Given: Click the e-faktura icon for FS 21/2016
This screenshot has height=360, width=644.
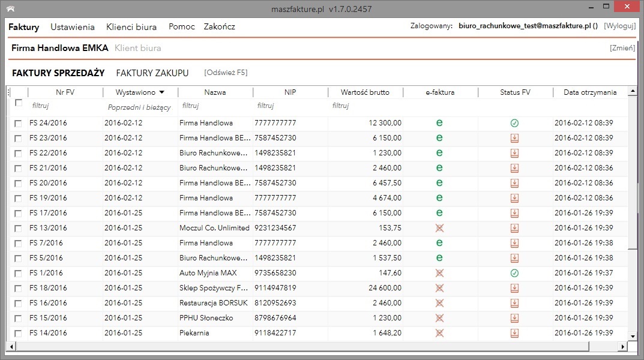Looking at the screenshot, I should [439, 168].
